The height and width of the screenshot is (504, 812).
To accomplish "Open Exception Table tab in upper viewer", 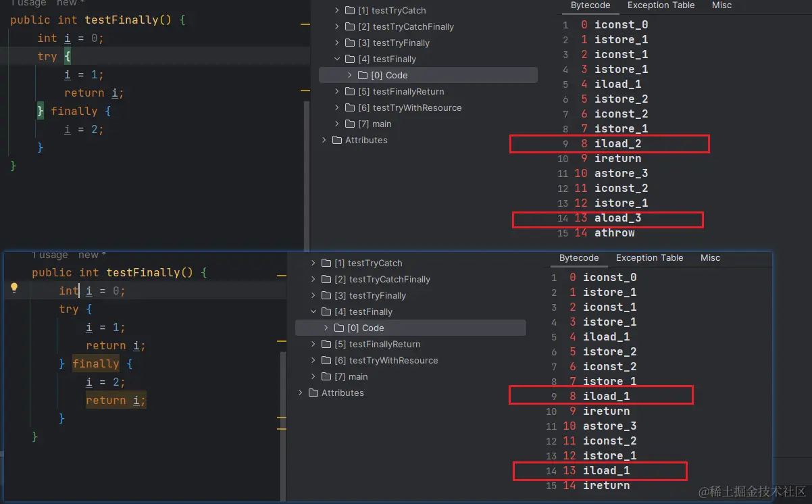I will [661, 5].
